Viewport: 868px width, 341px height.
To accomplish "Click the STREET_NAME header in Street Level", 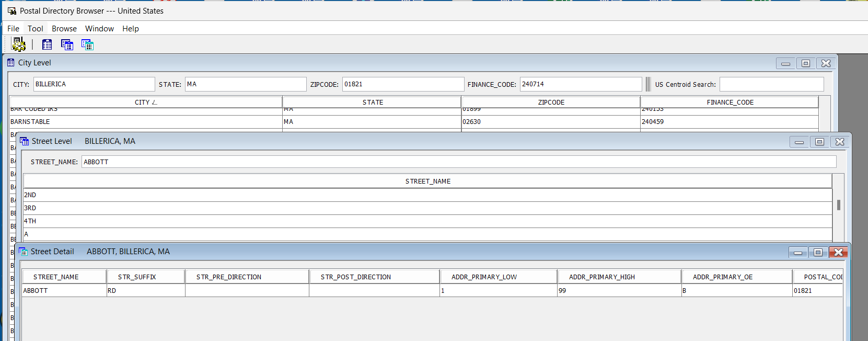I will pyautogui.click(x=427, y=181).
